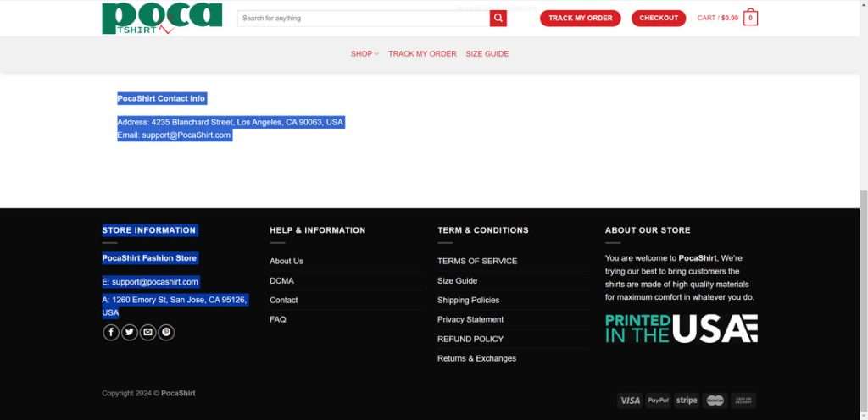Open the CART / $0.00 link

(x=717, y=19)
